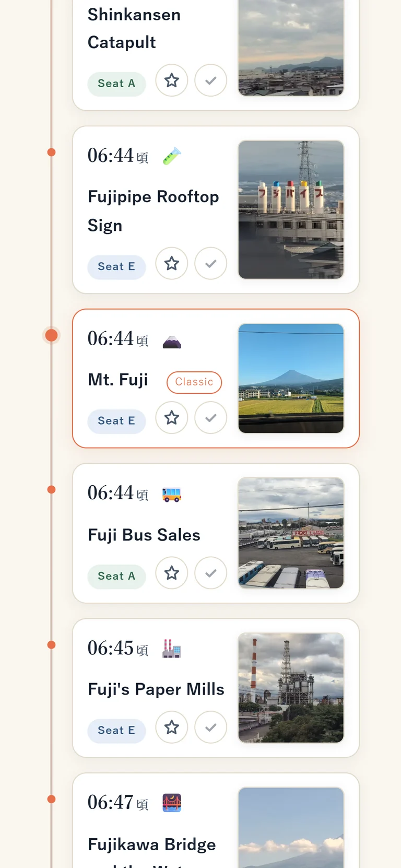The height and width of the screenshot is (868, 401).
Task: Star the Shinkansen Catapult entry
Action: point(172,80)
